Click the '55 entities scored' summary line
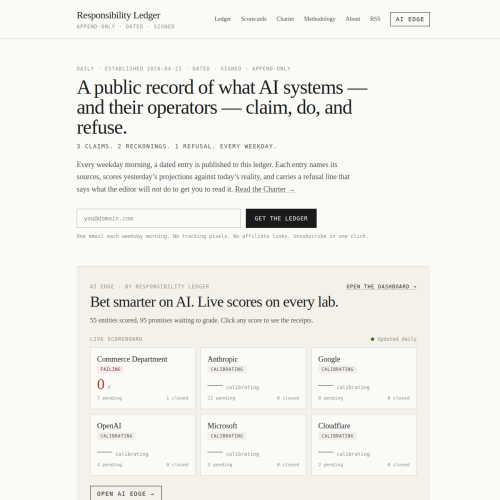 point(201,320)
